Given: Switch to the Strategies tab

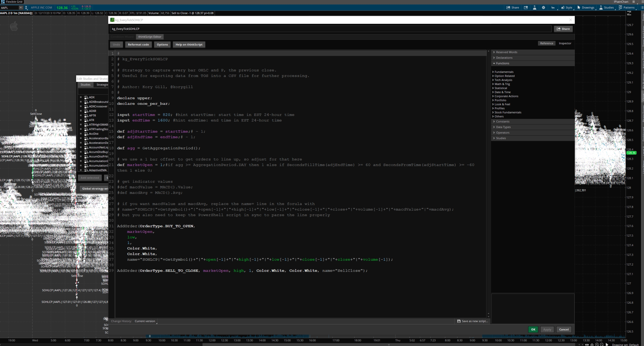Looking at the screenshot, I should (x=102, y=84).
